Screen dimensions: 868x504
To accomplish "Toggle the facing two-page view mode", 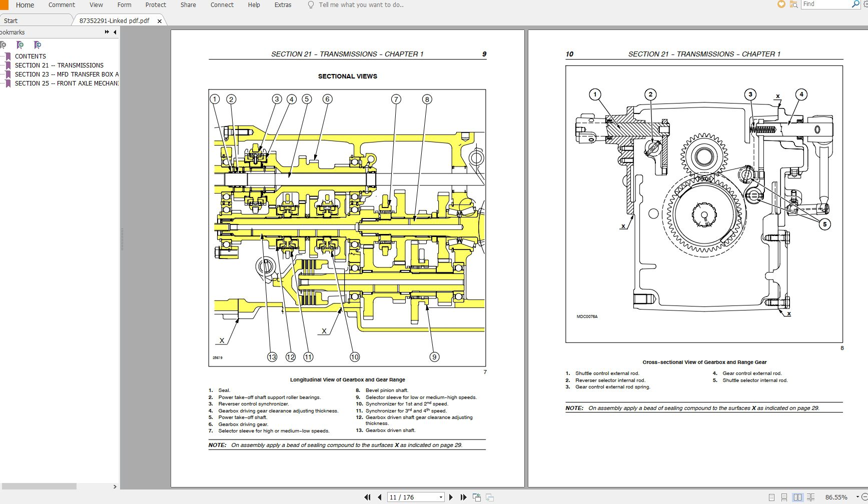I will click(798, 497).
